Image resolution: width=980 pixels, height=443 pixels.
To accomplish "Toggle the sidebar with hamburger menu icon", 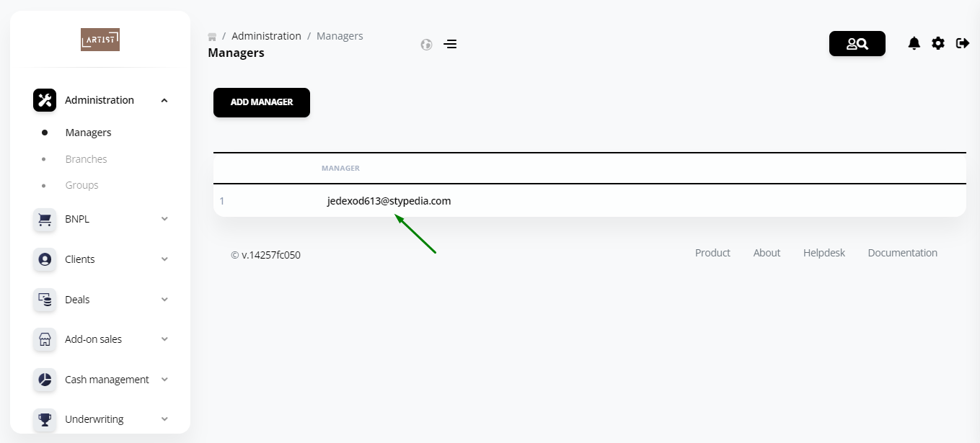I will (x=450, y=44).
